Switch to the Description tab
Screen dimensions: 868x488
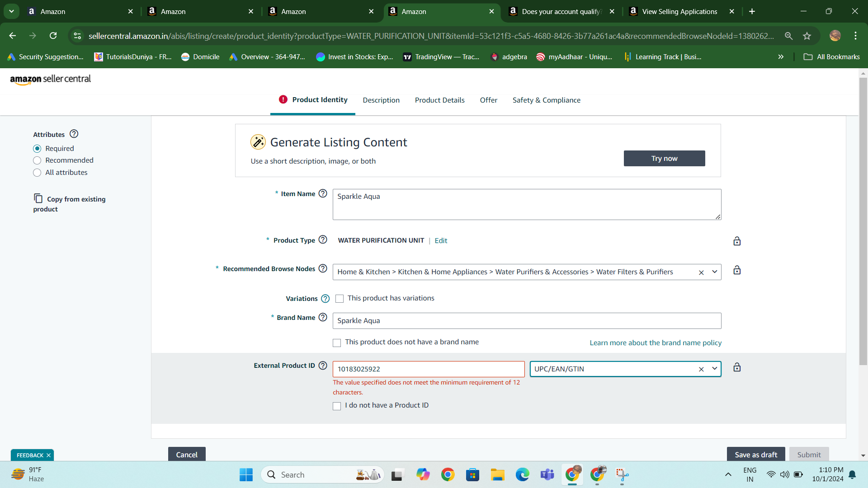(381, 100)
